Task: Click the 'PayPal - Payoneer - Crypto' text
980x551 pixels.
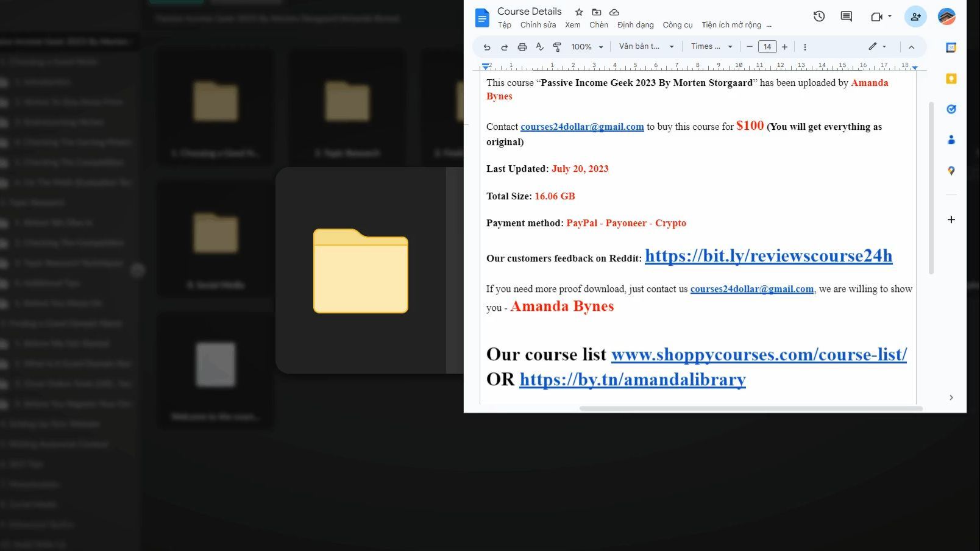Action: pos(627,223)
